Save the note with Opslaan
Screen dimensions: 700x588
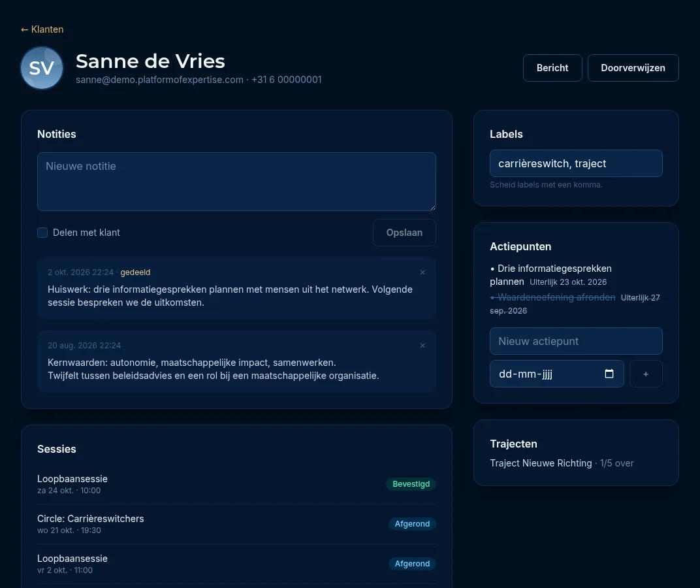404,233
